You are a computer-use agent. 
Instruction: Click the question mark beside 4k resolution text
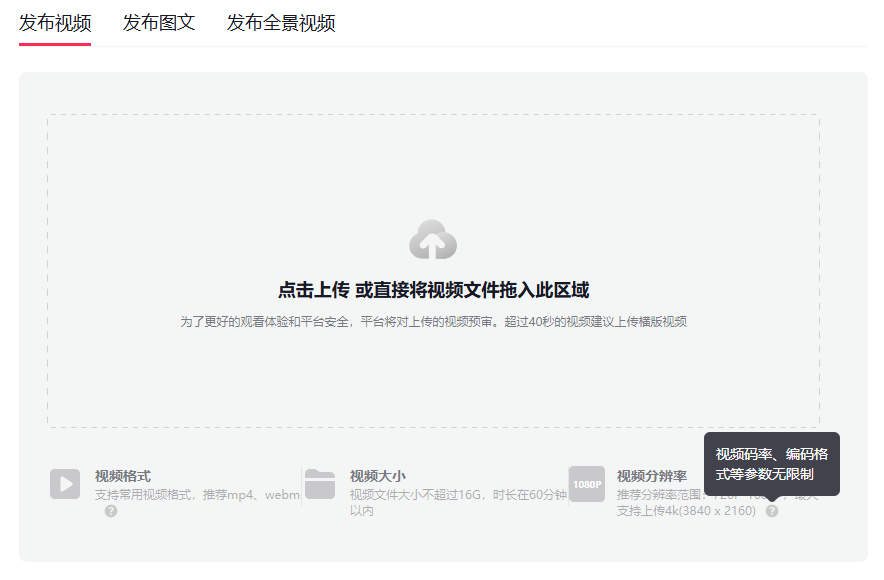[x=771, y=511]
